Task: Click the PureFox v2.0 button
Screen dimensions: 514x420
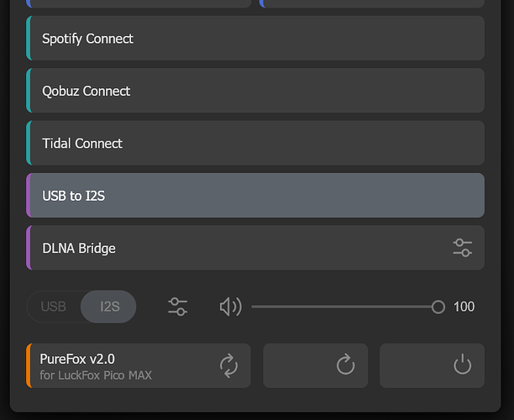Action: pyautogui.click(x=126, y=365)
